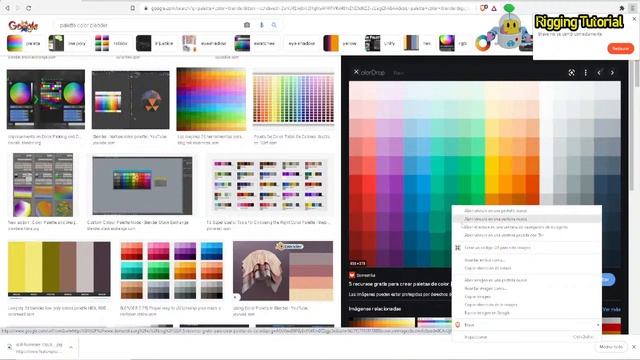
Task: Click 'Mostrar todo' in the downloads bar
Action: click(611, 347)
